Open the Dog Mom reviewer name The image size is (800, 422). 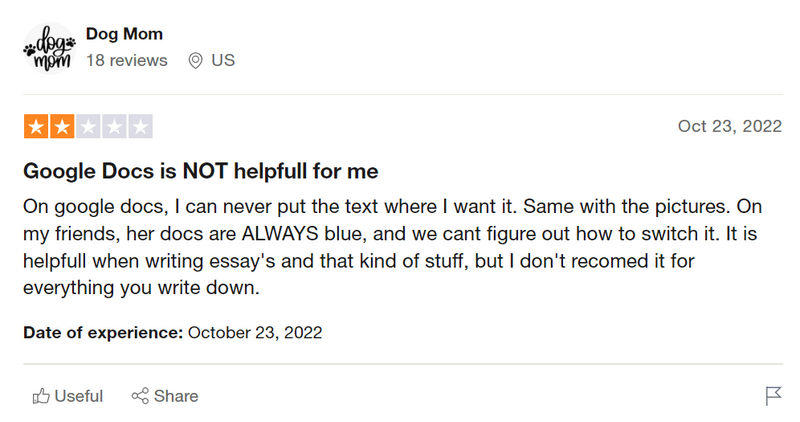coord(124,34)
